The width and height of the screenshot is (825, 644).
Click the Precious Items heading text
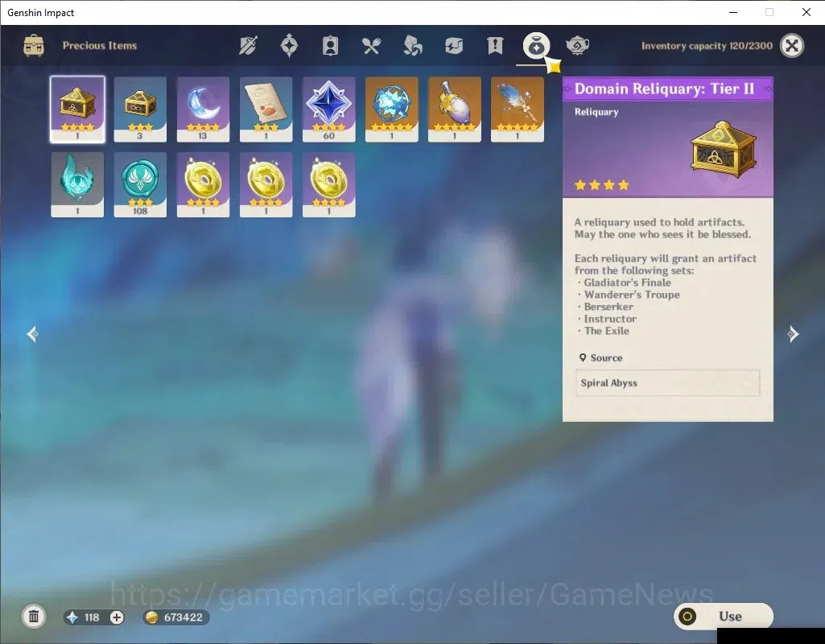tap(100, 46)
